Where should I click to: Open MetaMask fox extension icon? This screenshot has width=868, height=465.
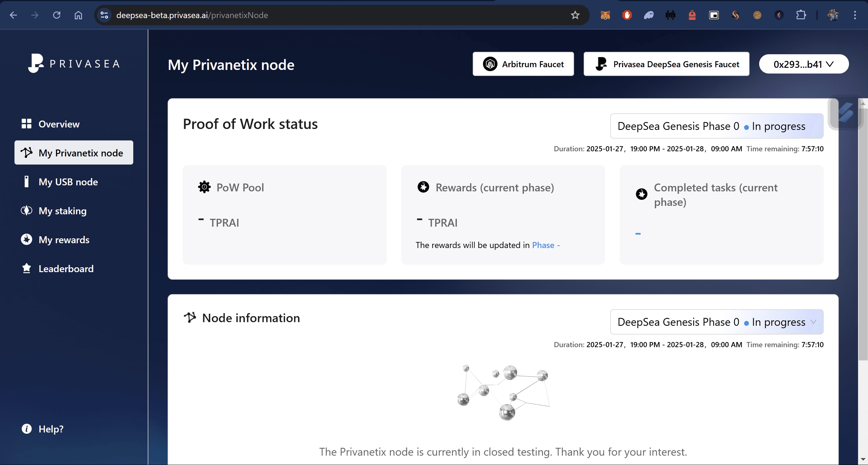tap(605, 15)
